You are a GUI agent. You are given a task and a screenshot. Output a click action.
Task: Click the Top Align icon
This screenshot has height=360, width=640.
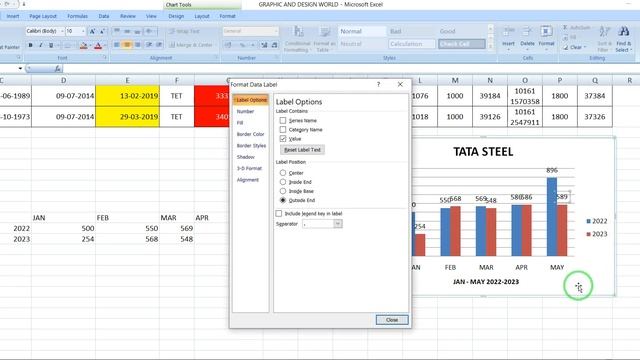[x=117, y=31]
